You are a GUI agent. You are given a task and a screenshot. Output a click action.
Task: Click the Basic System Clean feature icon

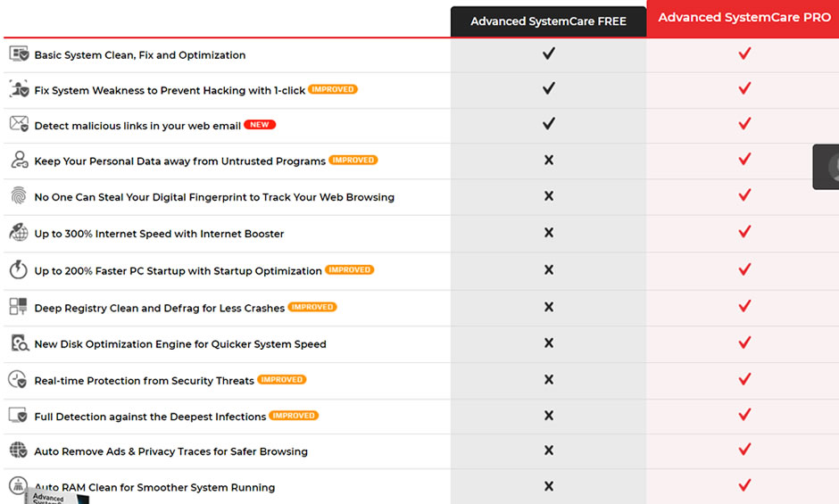19,54
